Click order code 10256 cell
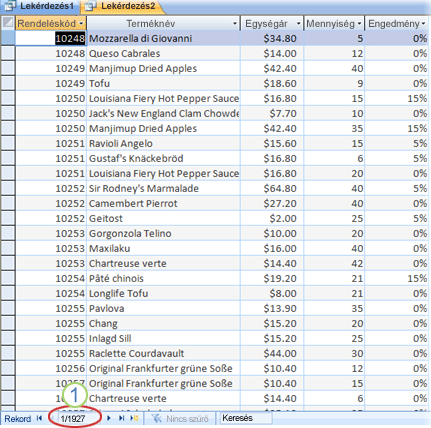 51,368
